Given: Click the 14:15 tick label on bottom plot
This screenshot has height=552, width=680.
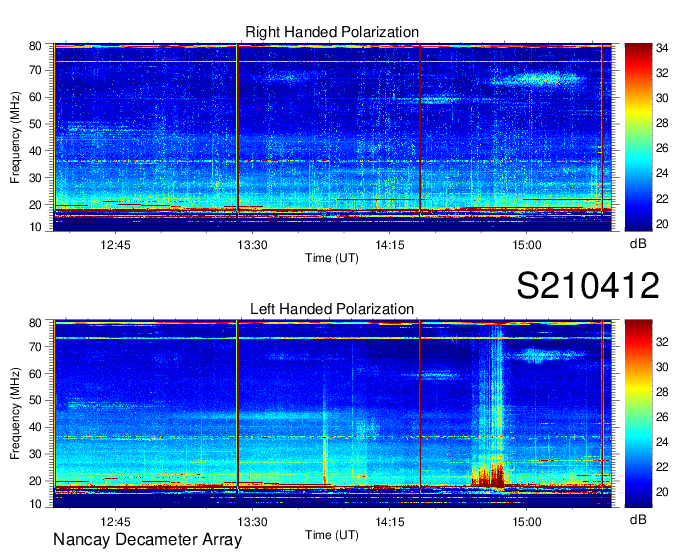Looking at the screenshot, I should coord(389,522).
